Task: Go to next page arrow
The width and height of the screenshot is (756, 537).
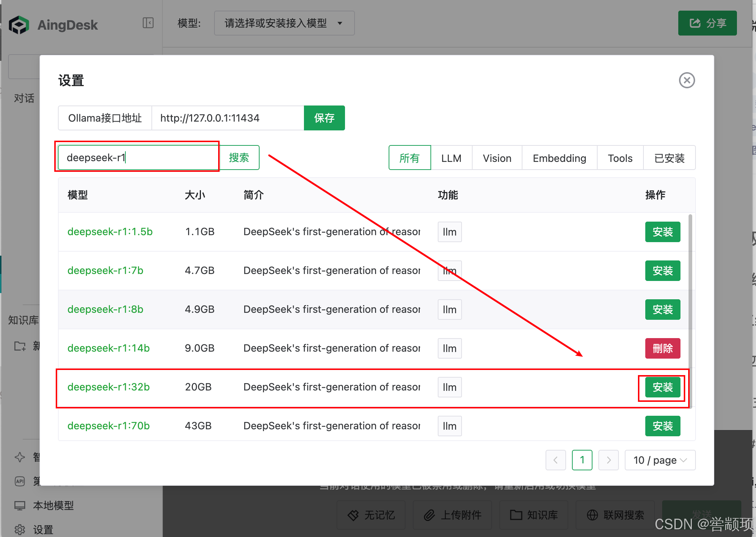Action: click(x=608, y=460)
